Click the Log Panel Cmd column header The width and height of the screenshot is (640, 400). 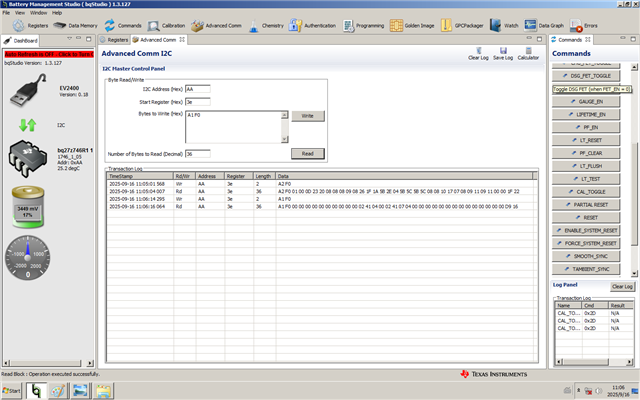pos(595,305)
